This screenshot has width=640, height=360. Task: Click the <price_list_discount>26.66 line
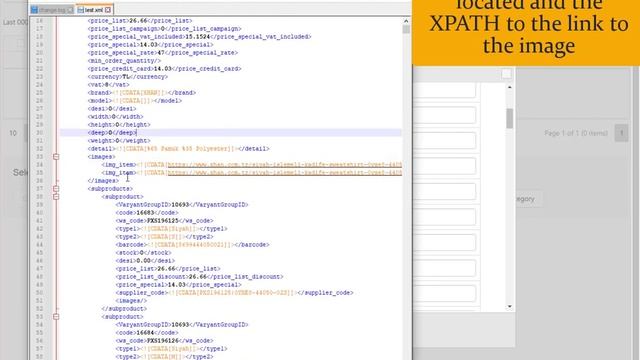199,277
